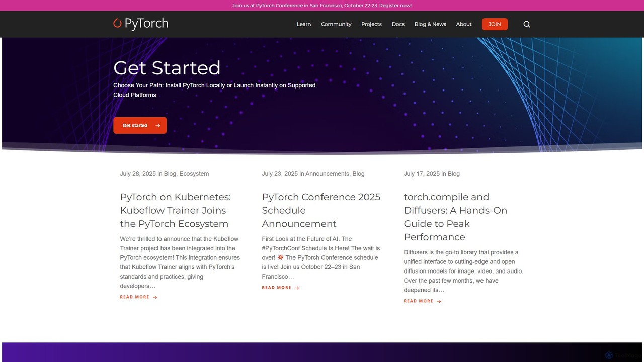Click the Kubeflow Trainer excerpt paragraph
The image size is (644, 362).
(180, 262)
